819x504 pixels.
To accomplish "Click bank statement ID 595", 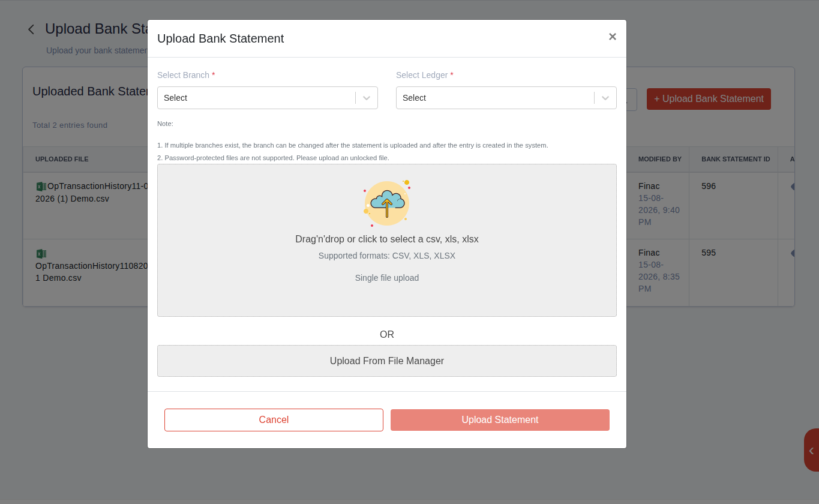I will click(x=709, y=253).
